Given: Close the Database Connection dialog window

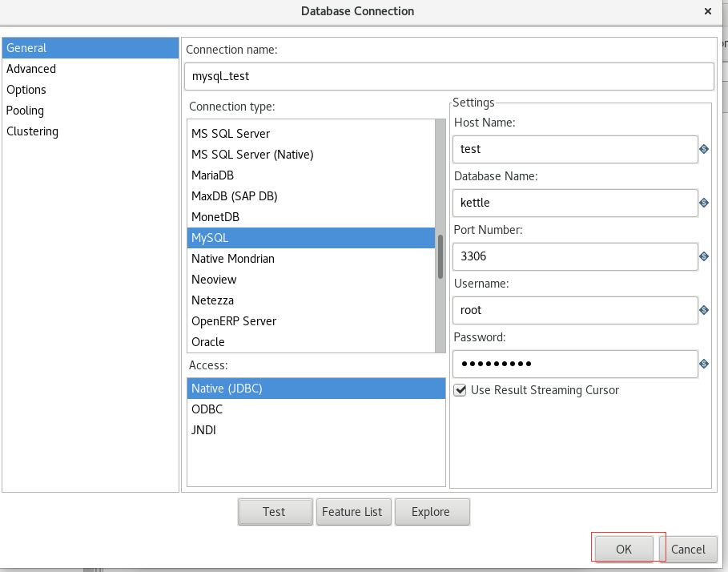Looking at the screenshot, I should [x=707, y=11].
